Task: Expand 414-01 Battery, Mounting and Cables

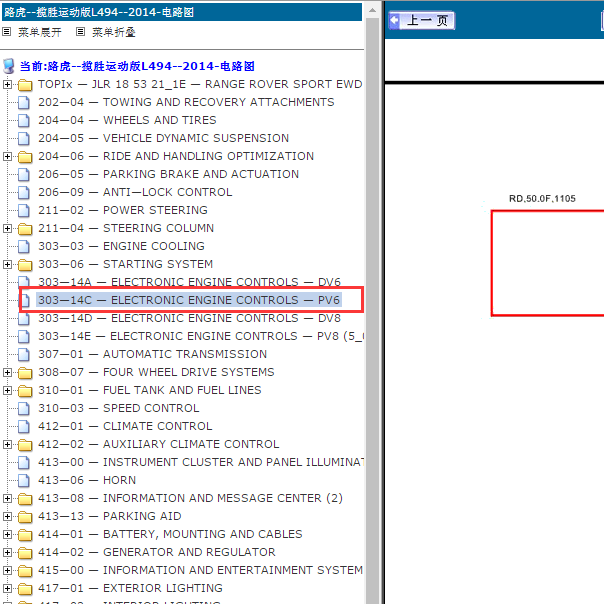Action: [x=7, y=534]
